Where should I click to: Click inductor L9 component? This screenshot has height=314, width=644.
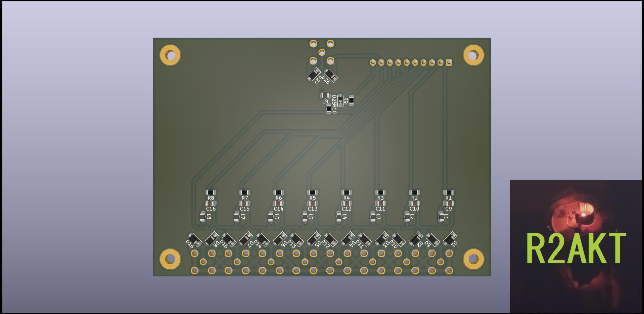tap(325, 96)
